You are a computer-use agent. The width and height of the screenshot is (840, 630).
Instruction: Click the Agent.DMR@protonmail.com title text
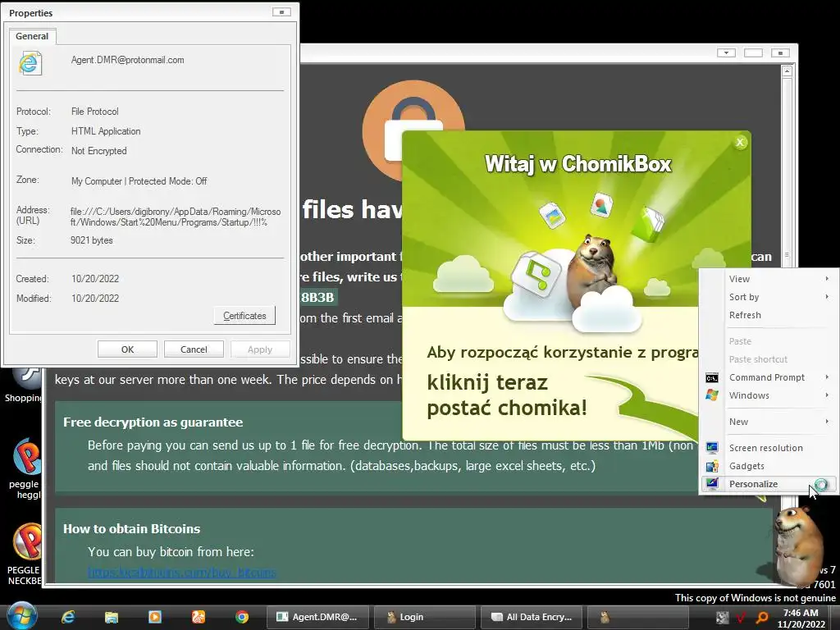[x=127, y=60]
